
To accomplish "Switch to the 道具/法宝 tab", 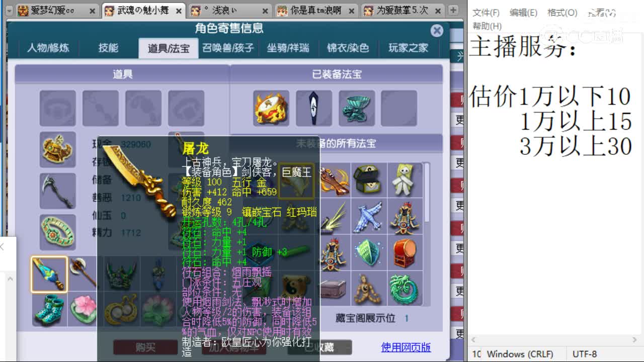I will pyautogui.click(x=169, y=48).
